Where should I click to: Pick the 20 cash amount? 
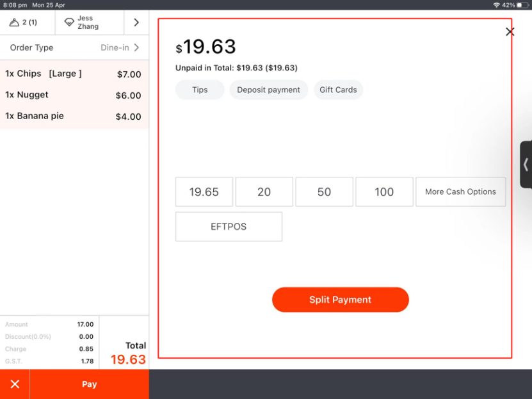pyautogui.click(x=264, y=191)
